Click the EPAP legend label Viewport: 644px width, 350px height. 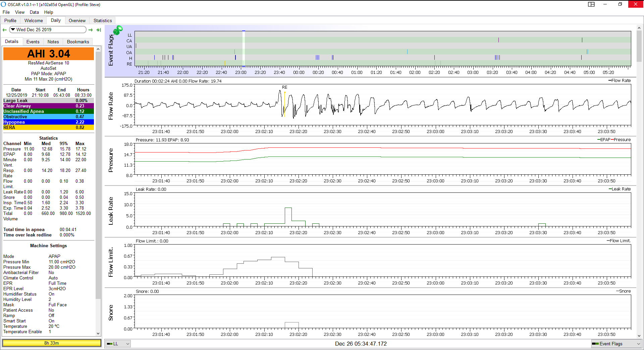pyautogui.click(x=604, y=140)
